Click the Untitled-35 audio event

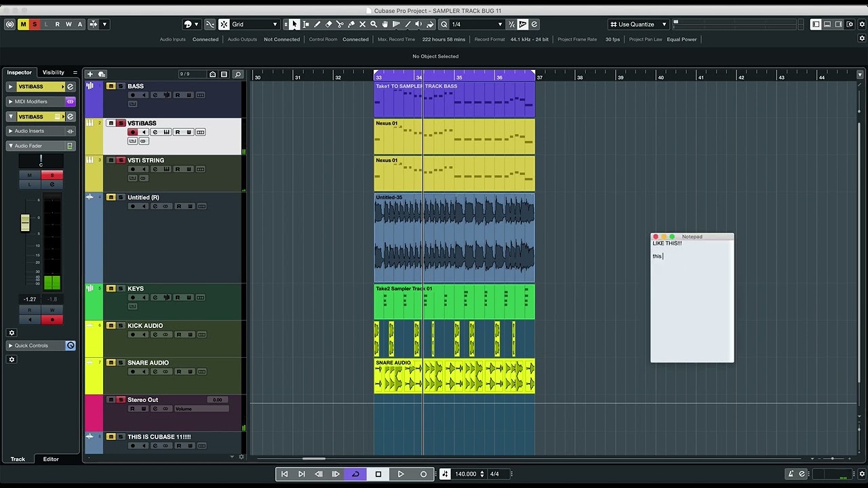point(454,237)
